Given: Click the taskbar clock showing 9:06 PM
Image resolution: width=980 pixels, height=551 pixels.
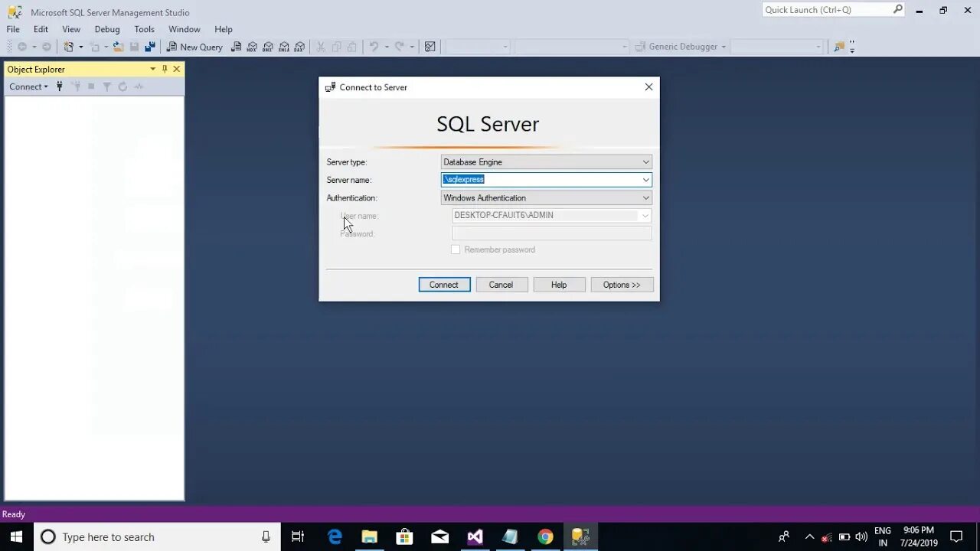Looking at the screenshot, I should (919, 536).
